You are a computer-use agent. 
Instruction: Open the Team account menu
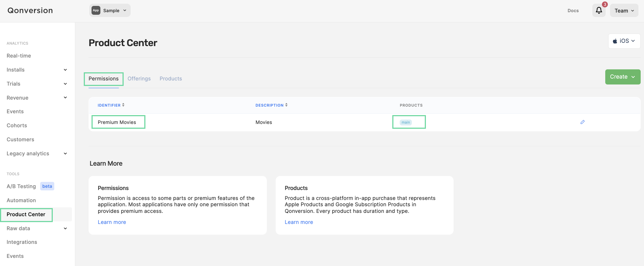click(x=624, y=11)
